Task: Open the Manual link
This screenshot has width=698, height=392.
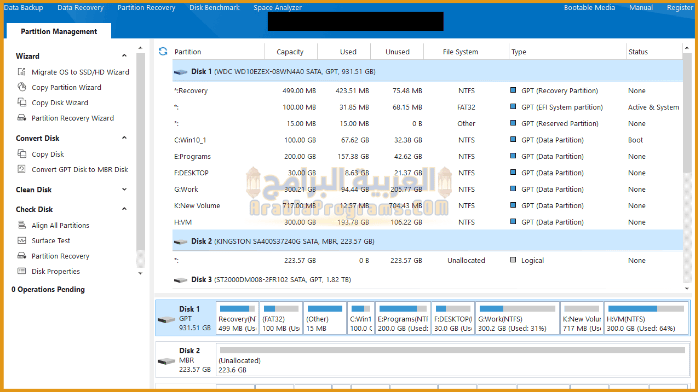Action: tap(641, 8)
